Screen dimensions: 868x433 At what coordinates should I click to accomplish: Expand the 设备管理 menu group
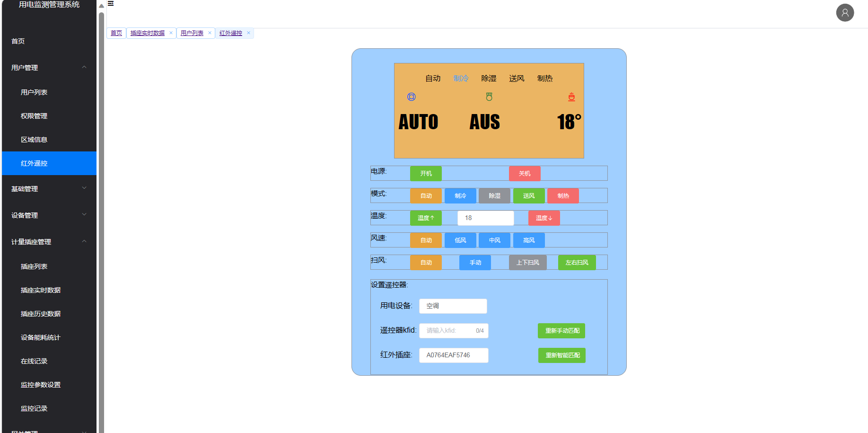tap(49, 215)
